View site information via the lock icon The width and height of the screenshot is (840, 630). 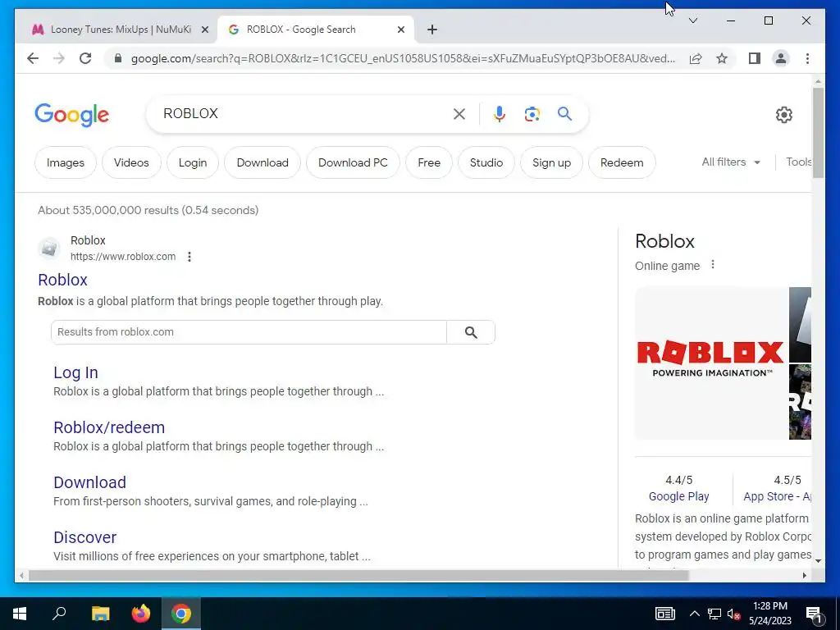(118, 58)
